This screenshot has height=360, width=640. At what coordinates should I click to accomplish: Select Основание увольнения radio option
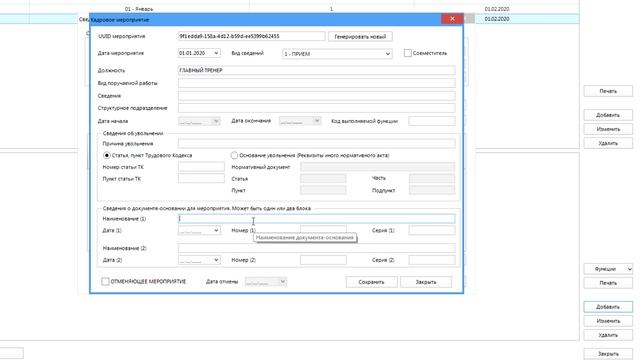(x=234, y=156)
